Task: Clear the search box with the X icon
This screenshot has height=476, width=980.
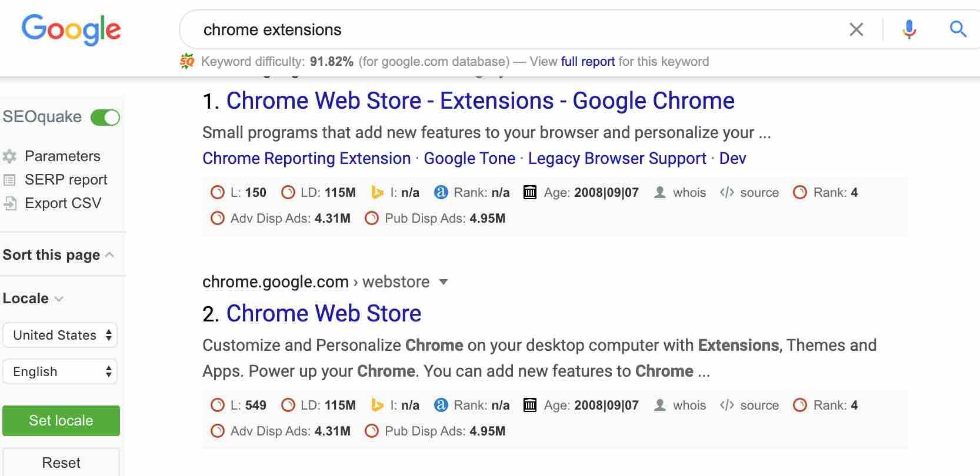Action: (x=856, y=29)
